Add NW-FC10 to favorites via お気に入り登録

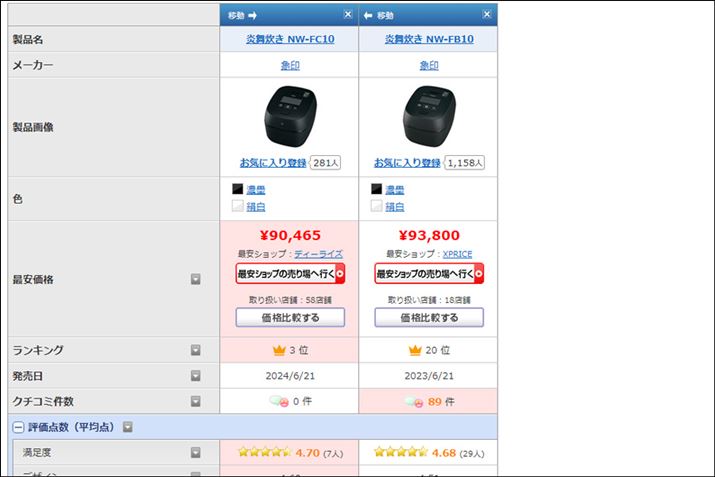coord(273,163)
